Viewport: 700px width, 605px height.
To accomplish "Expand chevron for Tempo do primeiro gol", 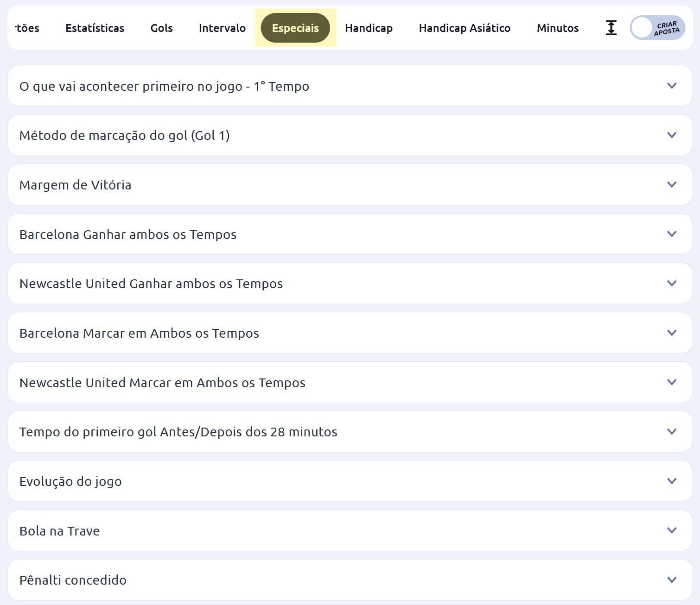I will point(672,432).
